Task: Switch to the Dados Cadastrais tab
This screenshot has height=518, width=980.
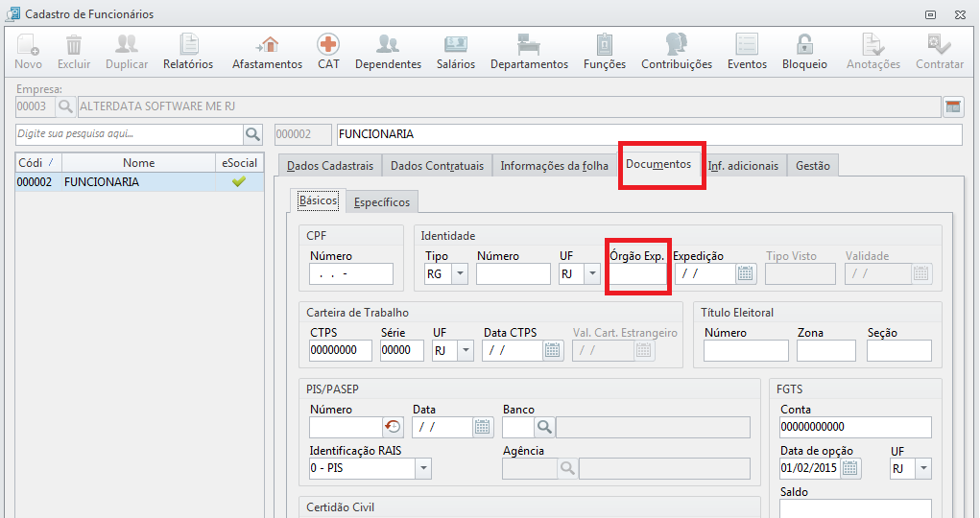Action: [x=330, y=166]
